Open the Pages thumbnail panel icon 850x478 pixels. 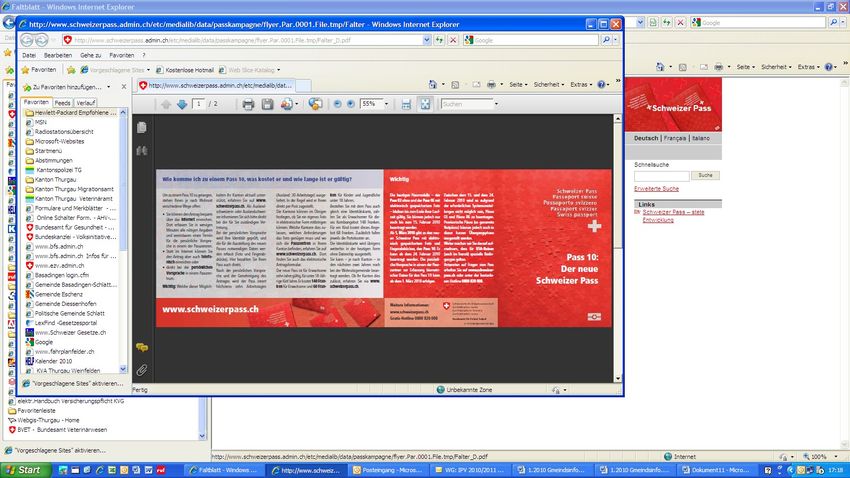(142, 128)
